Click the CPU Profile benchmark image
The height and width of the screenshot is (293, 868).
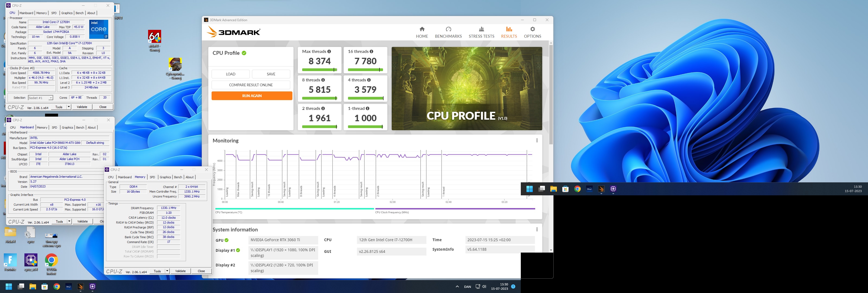pyautogui.click(x=467, y=88)
